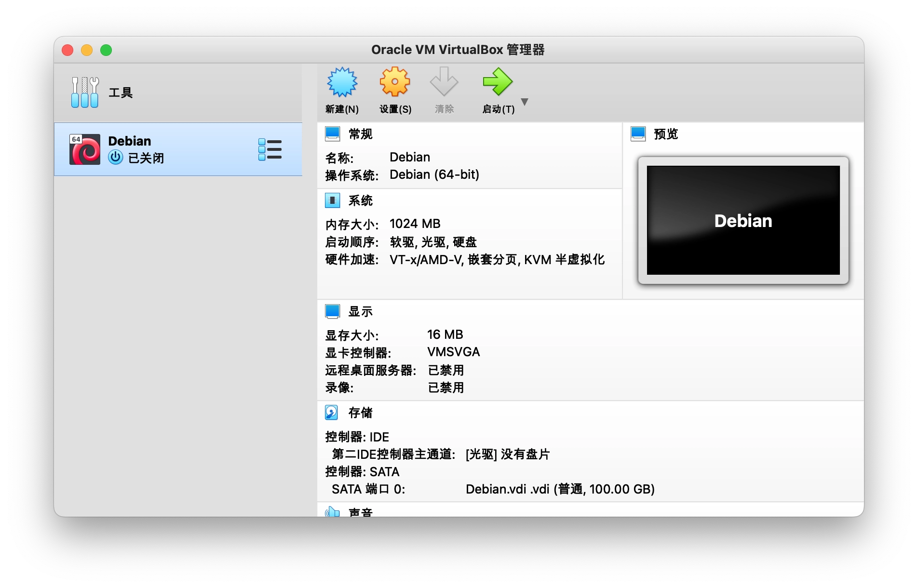Click memory value 1024 MB
The height and width of the screenshot is (588, 918).
pos(415,224)
